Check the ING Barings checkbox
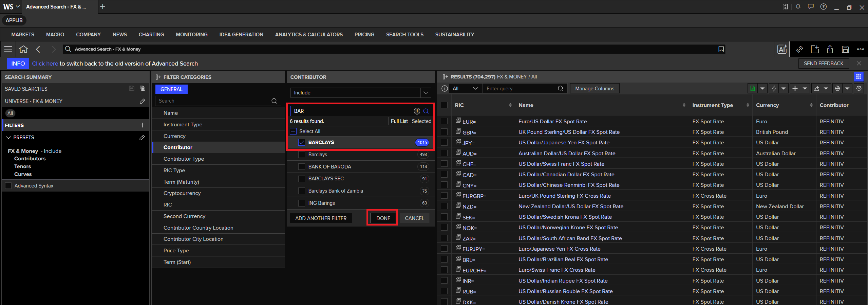 [302, 203]
